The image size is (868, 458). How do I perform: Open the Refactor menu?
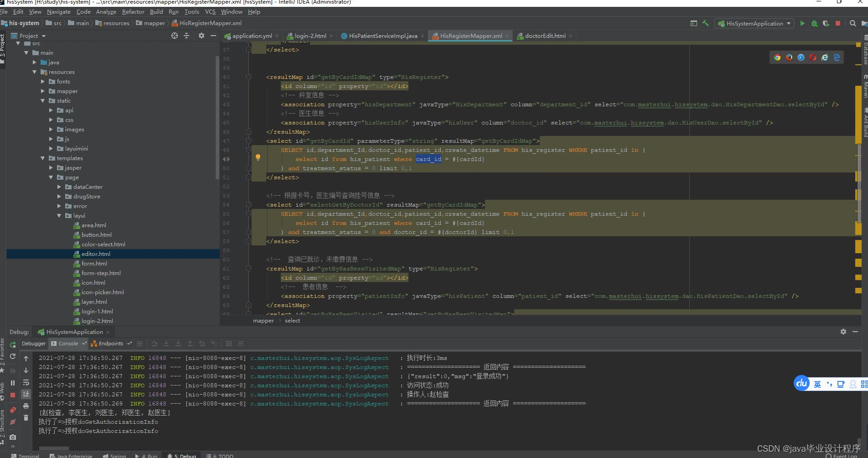133,12
